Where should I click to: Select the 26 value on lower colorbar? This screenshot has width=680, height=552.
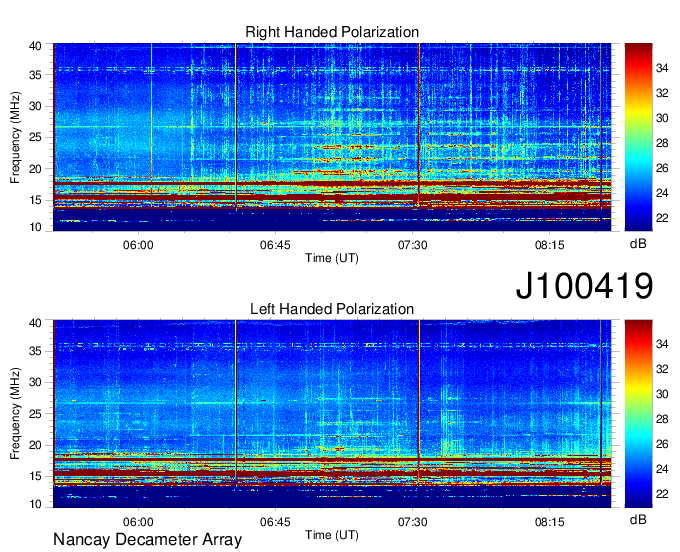[662, 444]
